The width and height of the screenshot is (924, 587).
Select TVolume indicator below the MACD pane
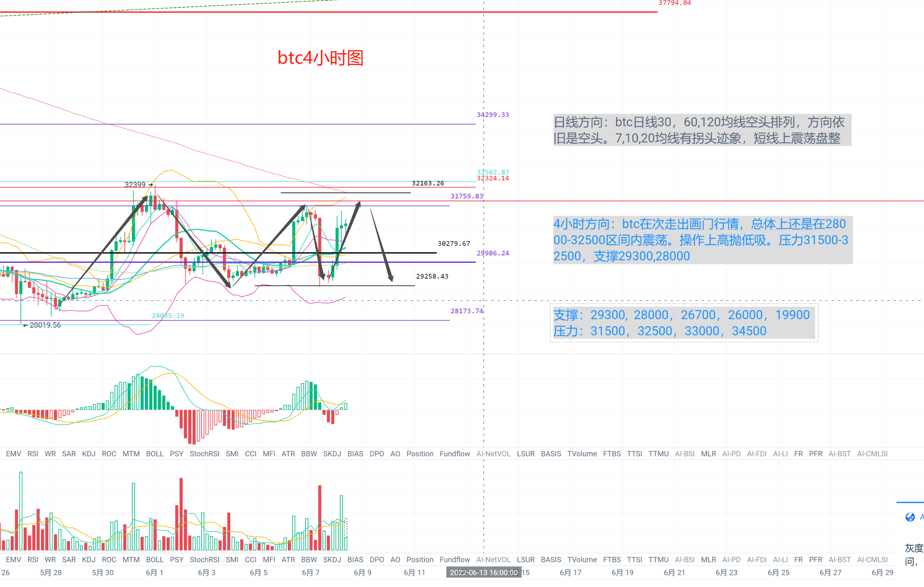point(582,454)
